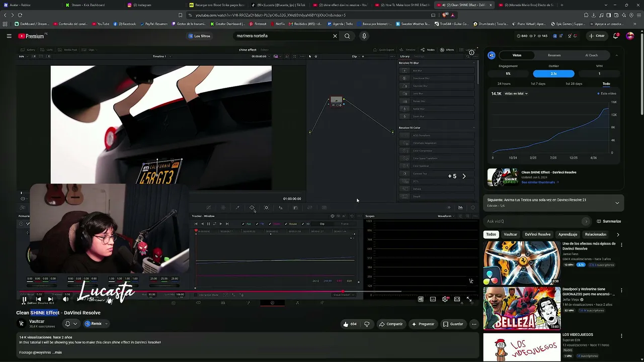Image resolution: width=644 pixels, height=362 pixels.
Task: Open more actions ellipsis under video
Action: 474,324
